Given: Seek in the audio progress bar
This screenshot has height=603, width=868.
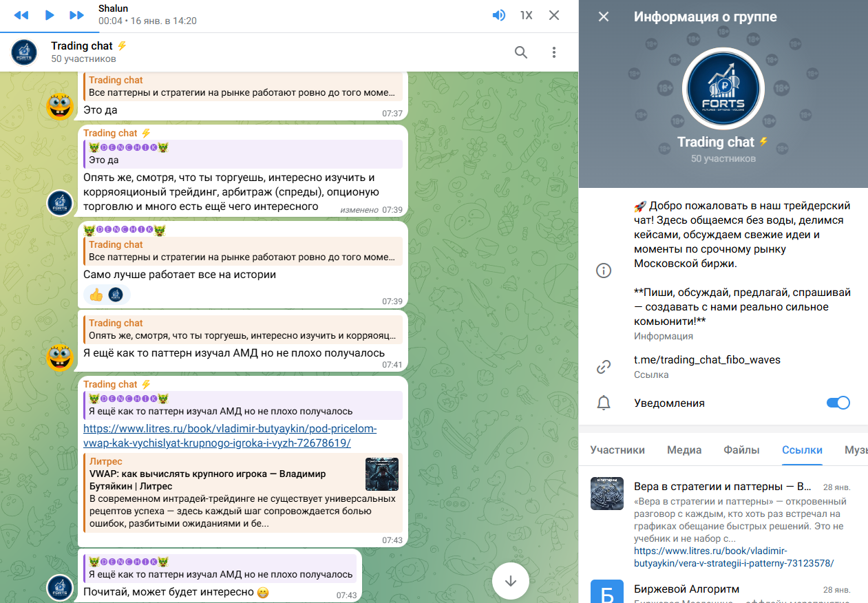Looking at the screenshot, I should pos(289,32).
